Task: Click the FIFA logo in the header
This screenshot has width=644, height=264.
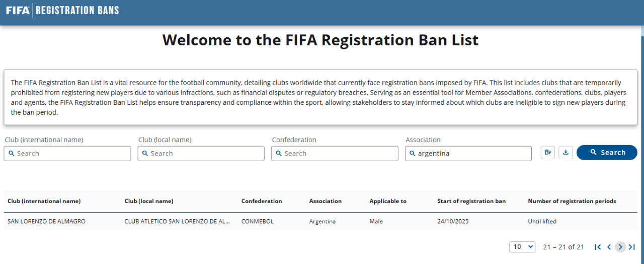Action: pos(18,10)
